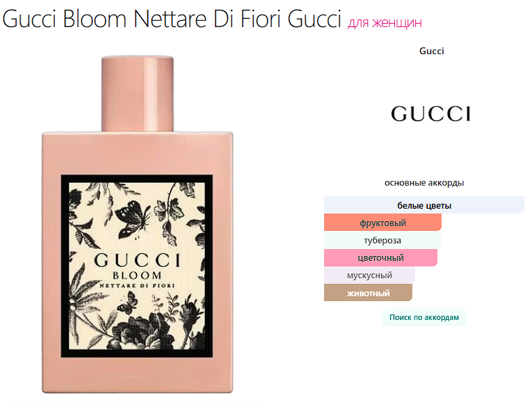Click the pink bottle cap
This screenshot has height=409, width=532.
coord(138,94)
